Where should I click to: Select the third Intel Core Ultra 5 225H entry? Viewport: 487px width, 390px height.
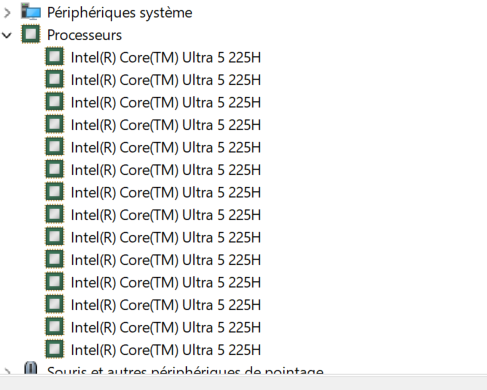[166, 103]
